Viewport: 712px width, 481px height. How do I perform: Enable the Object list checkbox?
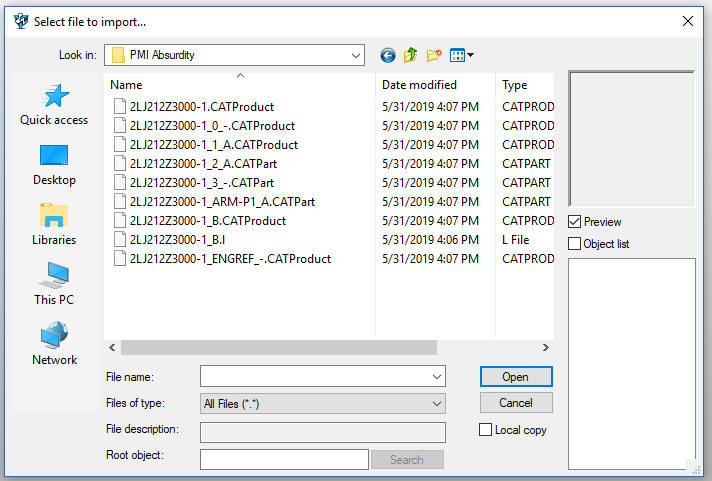click(575, 244)
